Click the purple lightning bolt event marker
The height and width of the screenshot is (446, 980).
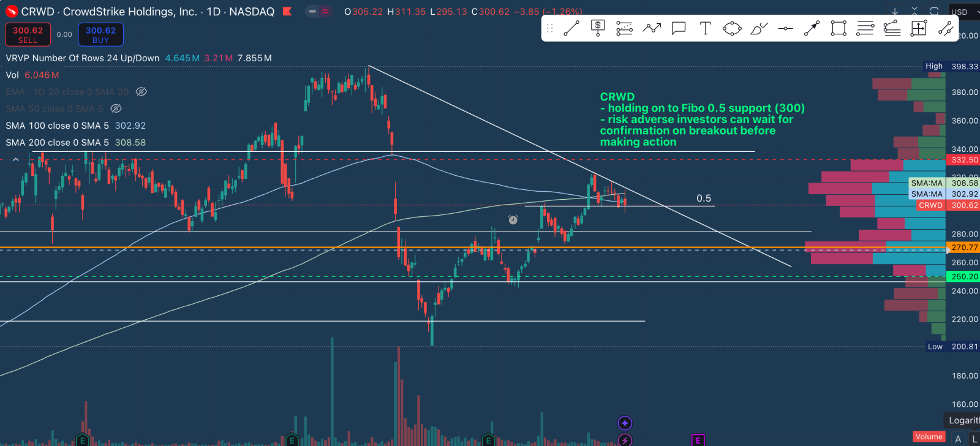pos(625,439)
